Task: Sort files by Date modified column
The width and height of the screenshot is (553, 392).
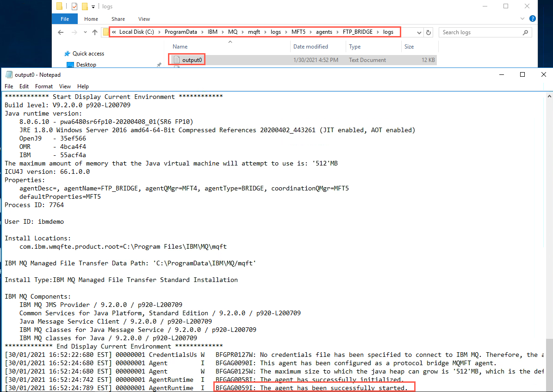Action: pyautogui.click(x=311, y=47)
